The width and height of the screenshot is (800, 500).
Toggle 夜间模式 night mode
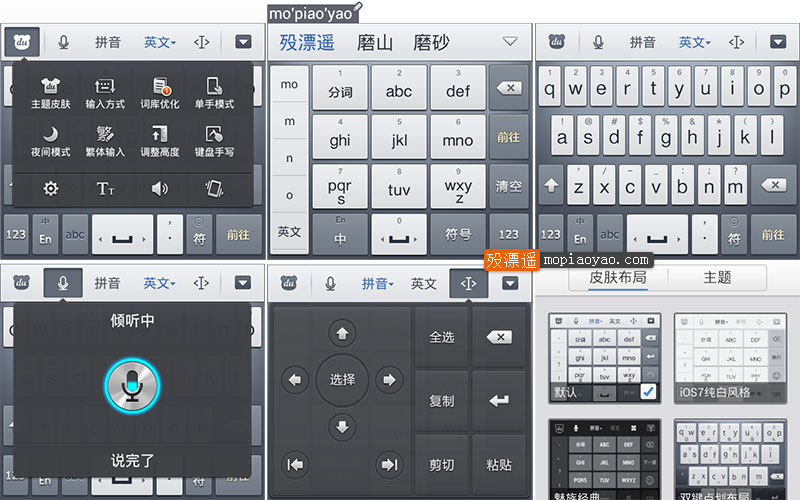click(x=51, y=141)
